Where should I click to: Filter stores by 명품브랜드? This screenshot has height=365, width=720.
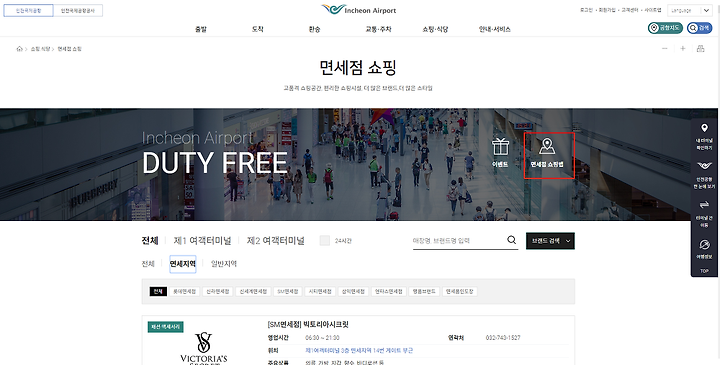tap(424, 292)
